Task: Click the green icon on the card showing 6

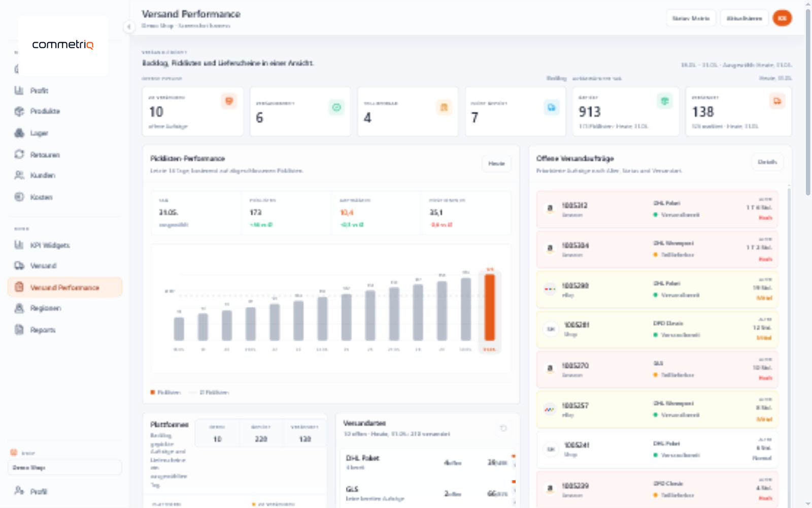Action: (336, 107)
